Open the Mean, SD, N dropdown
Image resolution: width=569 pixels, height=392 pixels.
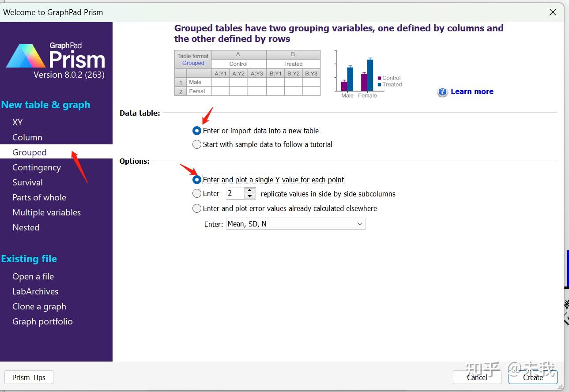coord(296,224)
